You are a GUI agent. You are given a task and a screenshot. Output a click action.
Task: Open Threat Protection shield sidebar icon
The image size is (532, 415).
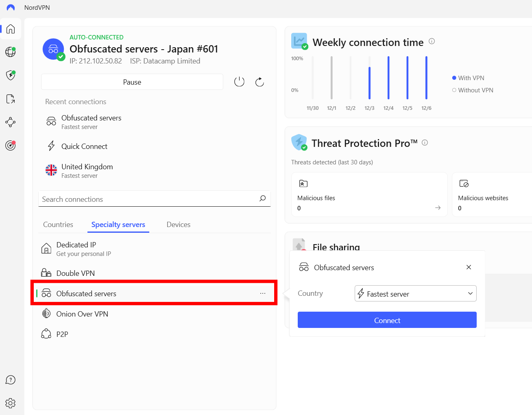(x=11, y=75)
